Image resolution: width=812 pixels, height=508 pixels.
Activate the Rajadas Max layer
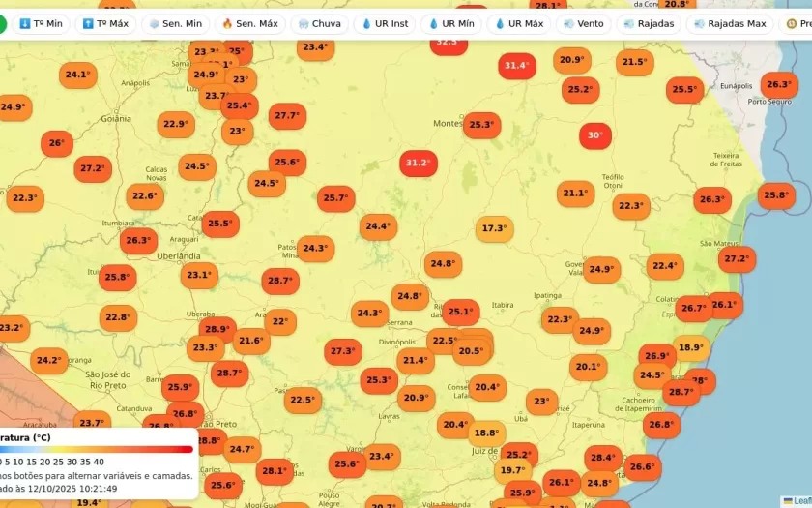[x=730, y=23]
